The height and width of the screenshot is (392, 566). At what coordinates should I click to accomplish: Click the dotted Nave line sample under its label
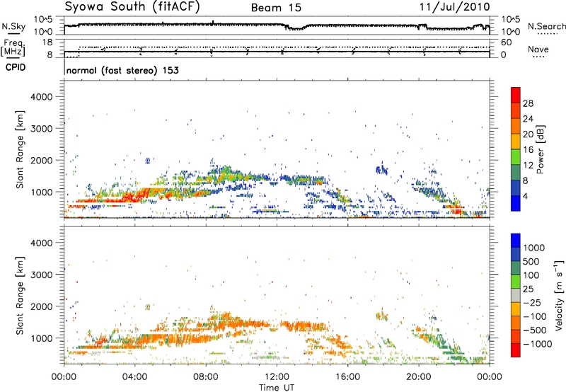click(538, 57)
